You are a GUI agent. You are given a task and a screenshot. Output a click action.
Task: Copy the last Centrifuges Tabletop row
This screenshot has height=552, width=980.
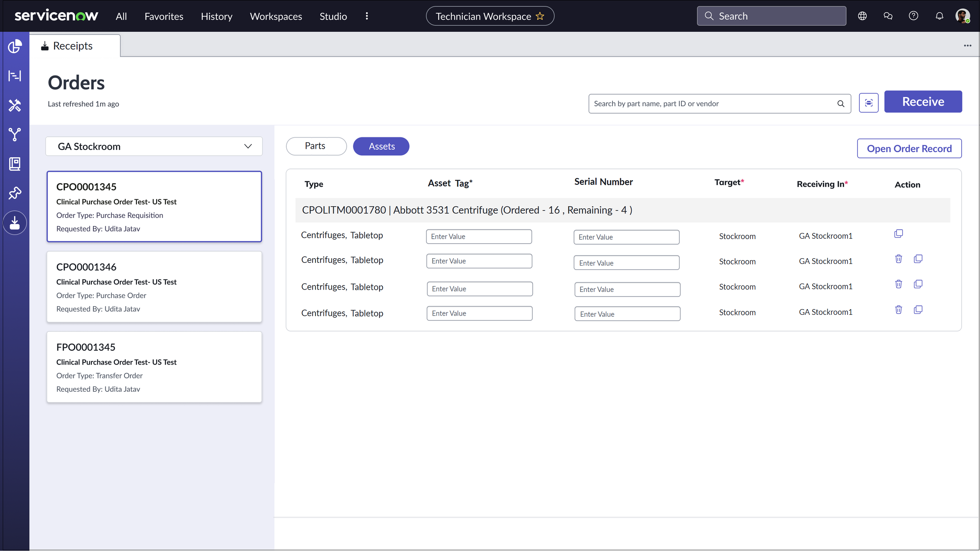tap(918, 310)
